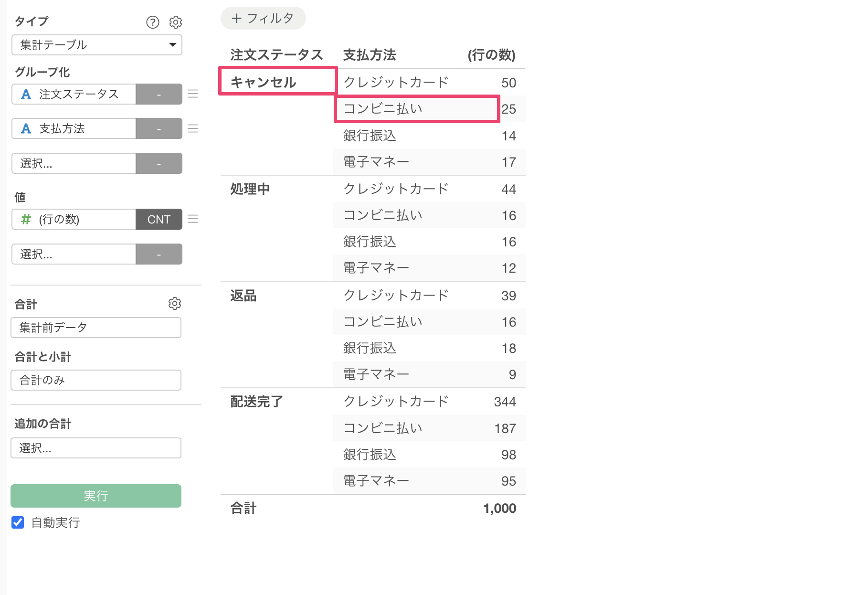
Task: Click the 支払方法 column header
Action: click(x=370, y=55)
